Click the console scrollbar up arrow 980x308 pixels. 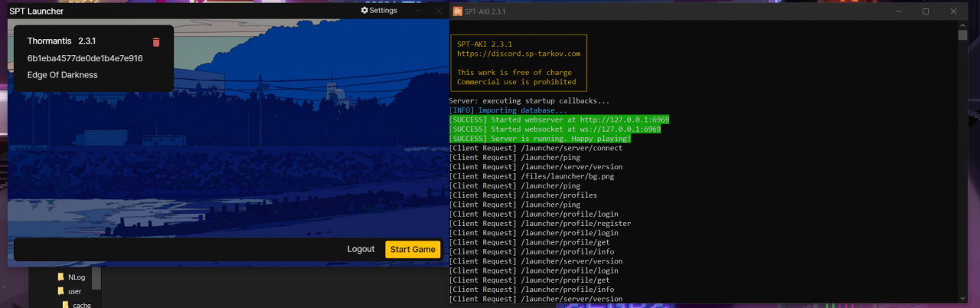click(x=962, y=25)
